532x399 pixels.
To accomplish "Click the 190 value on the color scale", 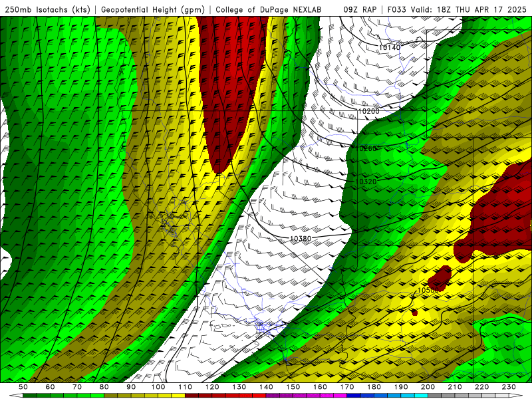I will (x=401, y=387).
